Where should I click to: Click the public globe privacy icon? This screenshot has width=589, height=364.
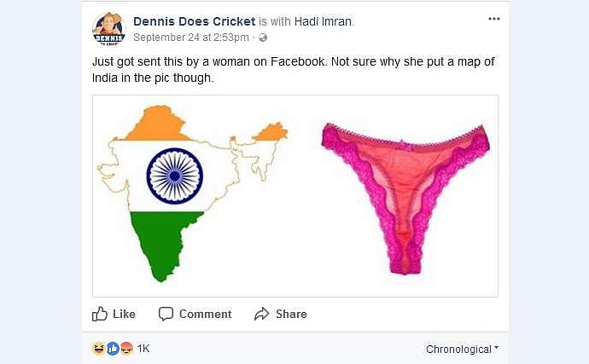click(263, 38)
